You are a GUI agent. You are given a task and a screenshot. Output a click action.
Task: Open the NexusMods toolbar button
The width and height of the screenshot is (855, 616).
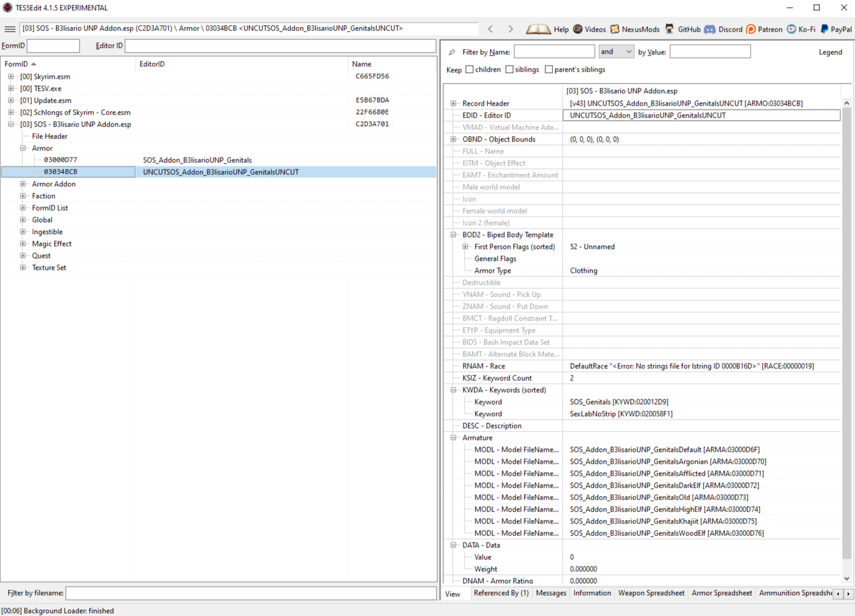(x=635, y=29)
